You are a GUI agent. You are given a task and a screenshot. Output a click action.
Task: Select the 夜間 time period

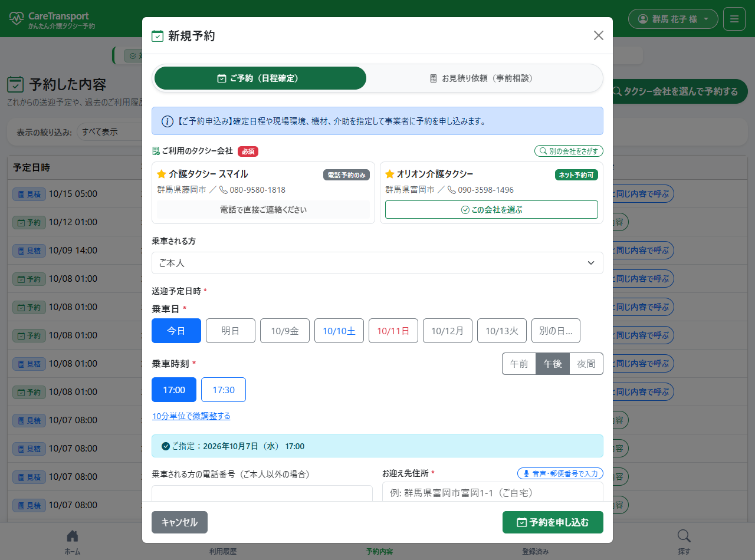click(x=586, y=364)
